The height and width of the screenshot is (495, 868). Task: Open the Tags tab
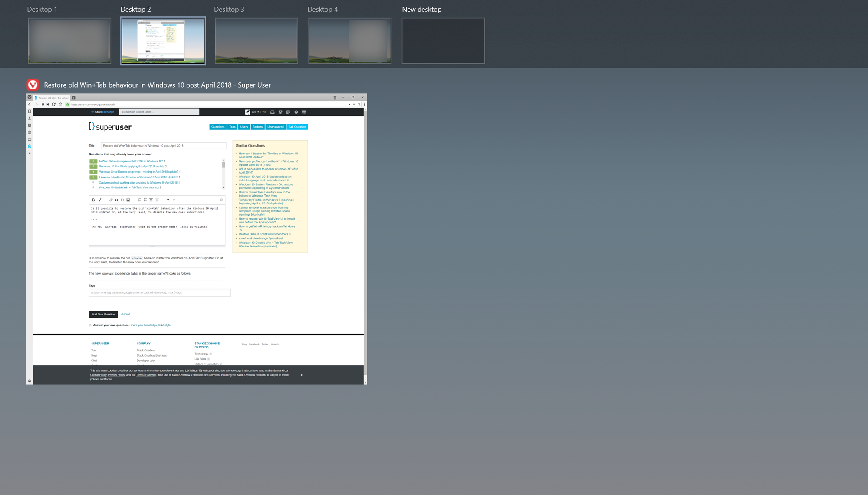pos(232,127)
